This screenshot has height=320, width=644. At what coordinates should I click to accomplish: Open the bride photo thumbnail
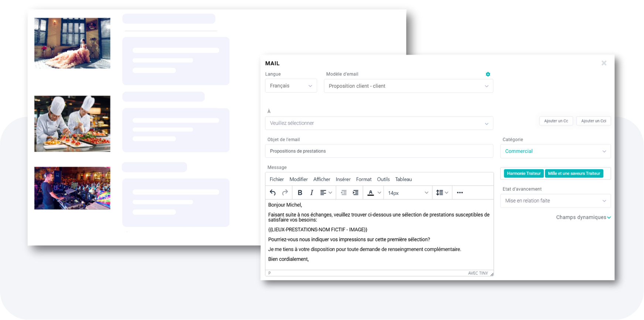coord(72,43)
